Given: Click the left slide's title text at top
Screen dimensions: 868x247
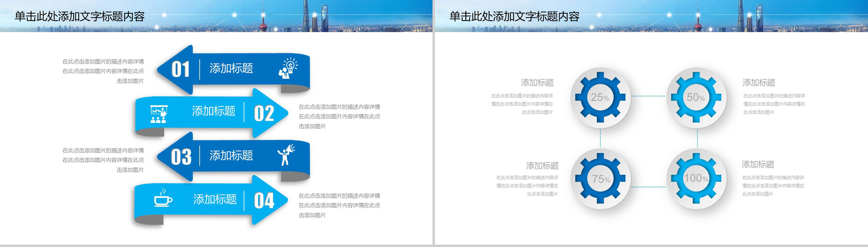Looking at the screenshot, I should click(80, 17).
